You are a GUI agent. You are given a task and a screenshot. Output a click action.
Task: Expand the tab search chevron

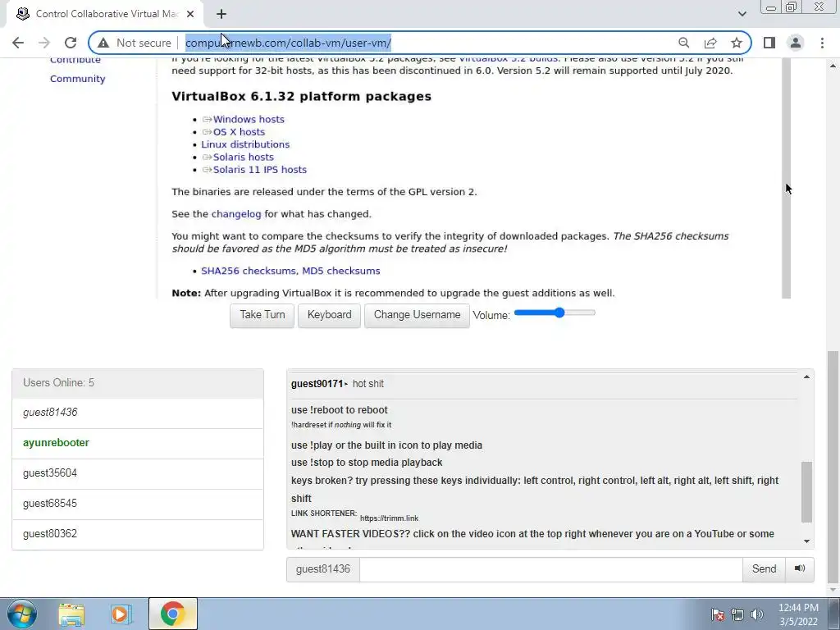click(x=742, y=14)
